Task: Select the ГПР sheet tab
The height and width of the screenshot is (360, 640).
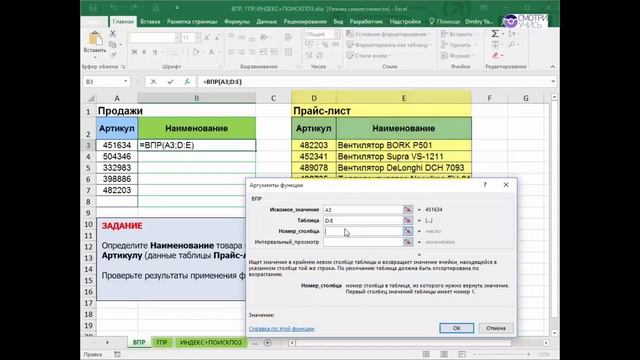Action: [162, 342]
